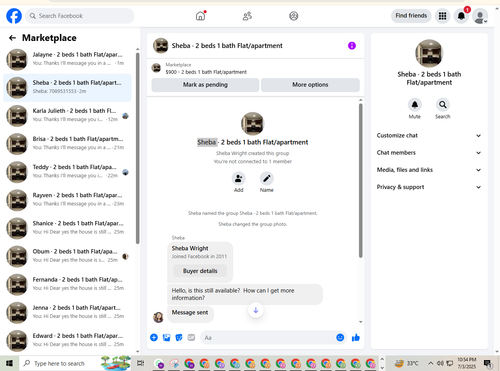Open Jenna conversation
The image size is (500, 371).
pos(67,312)
